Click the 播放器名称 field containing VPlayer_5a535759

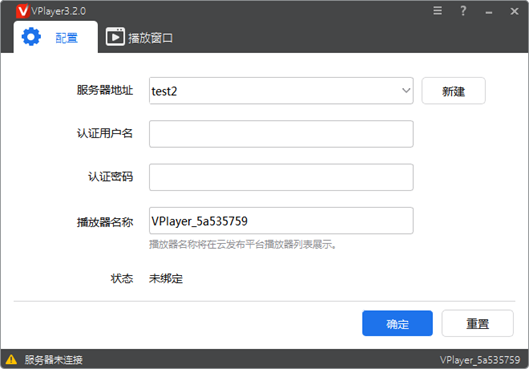point(281,221)
